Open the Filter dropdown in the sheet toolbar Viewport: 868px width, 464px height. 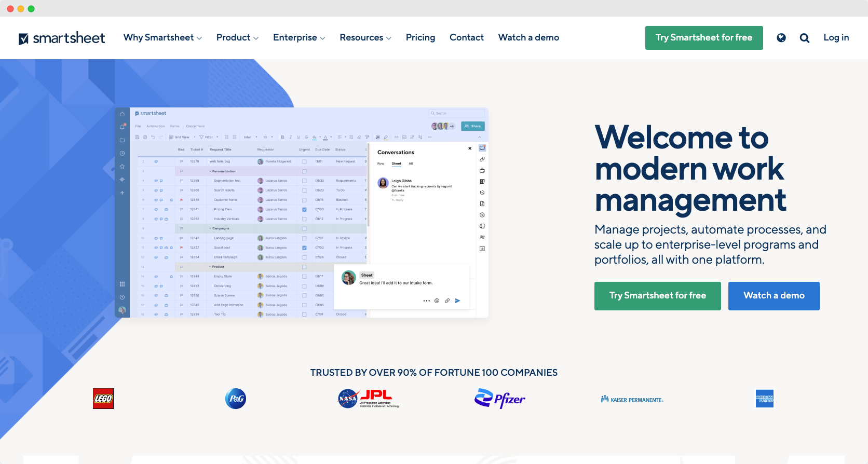(209, 137)
